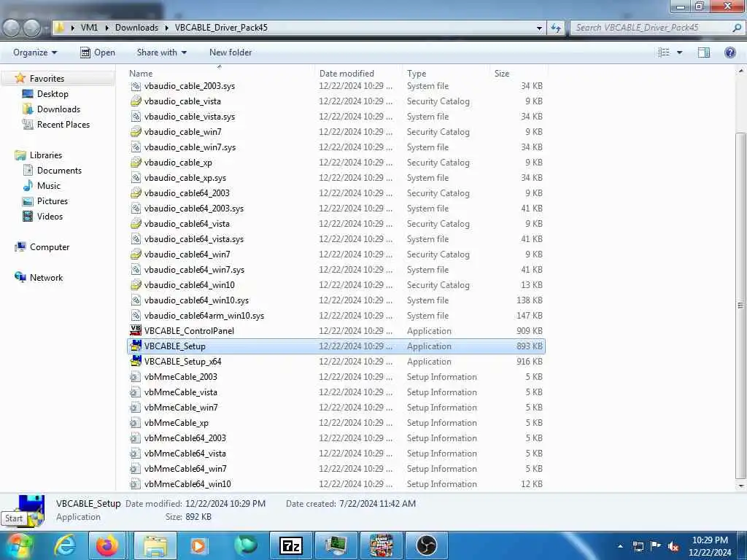Open the GTA game taskbar icon

pyautogui.click(x=381, y=545)
